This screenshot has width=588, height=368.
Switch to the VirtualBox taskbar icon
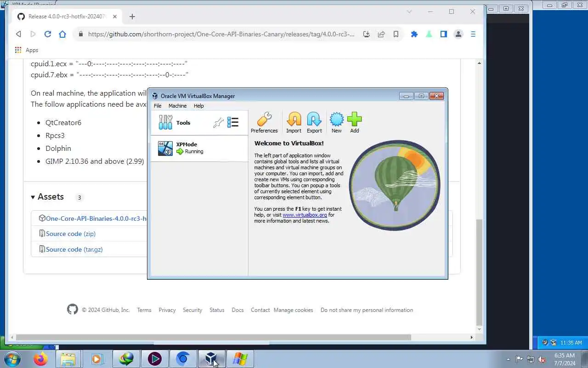tap(211, 359)
